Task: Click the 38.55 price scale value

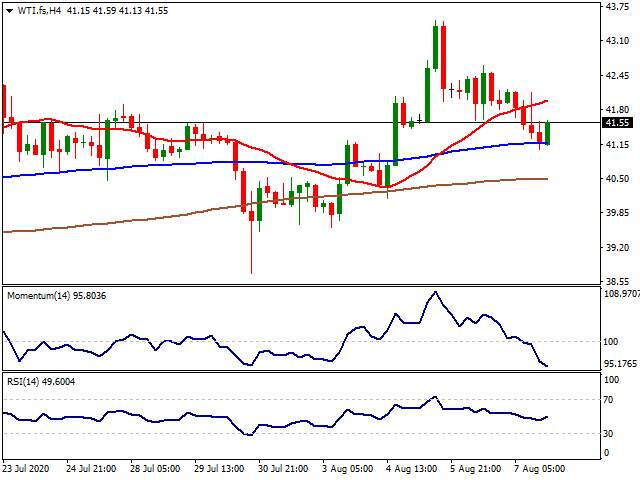Action: [617, 281]
